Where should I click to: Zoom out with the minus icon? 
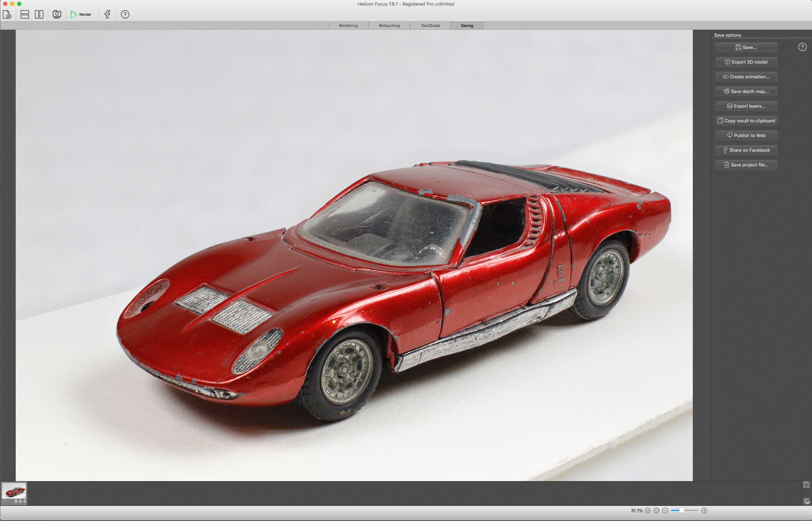665,511
